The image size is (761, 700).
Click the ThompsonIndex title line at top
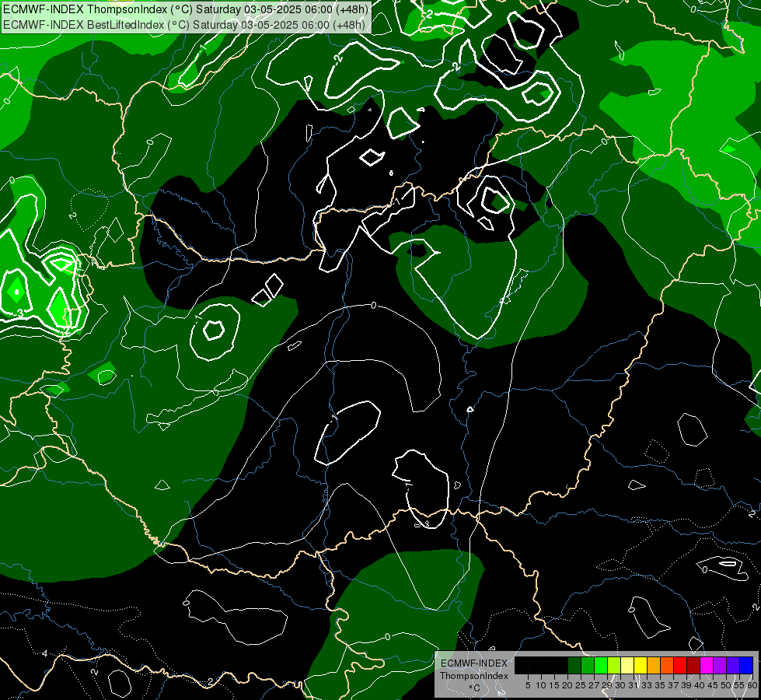186,9
